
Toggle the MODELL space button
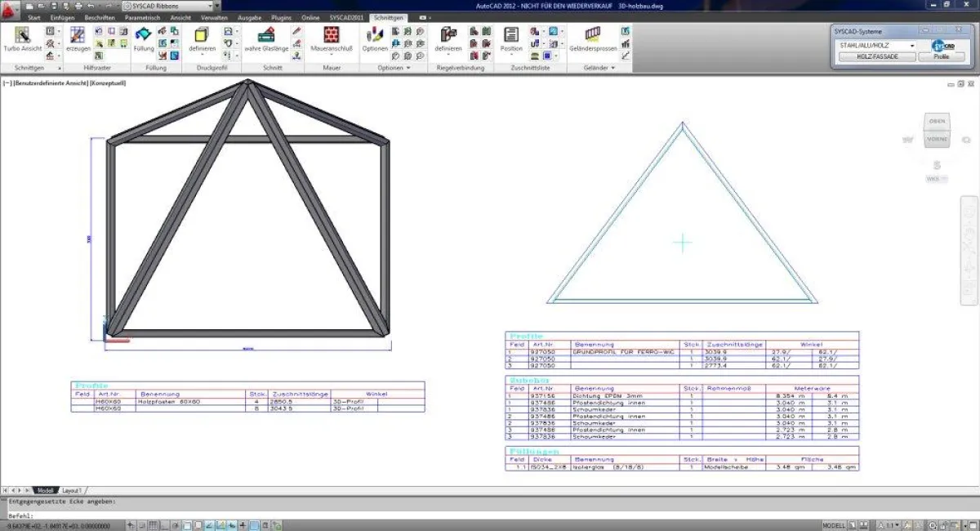tap(834, 525)
